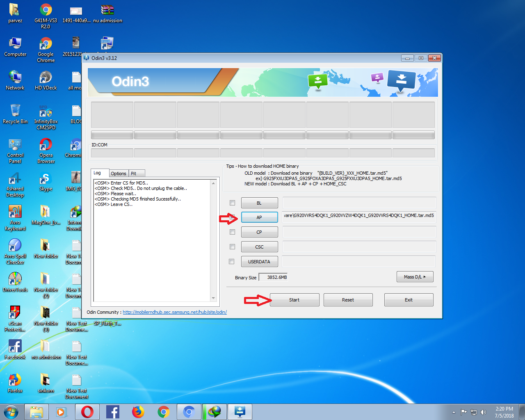Open eScan Protection desktop shortcut
Image resolution: width=525 pixels, height=420 pixels.
tap(15, 319)
